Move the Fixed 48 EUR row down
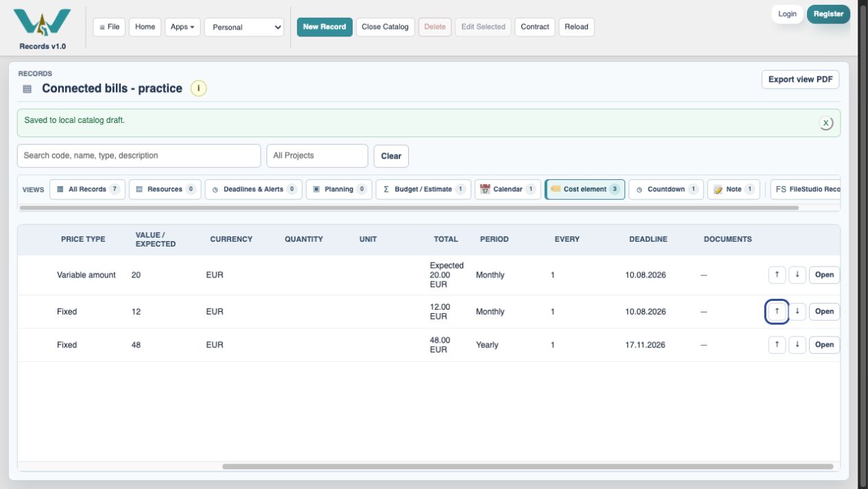Viewport: 868px width, 489px height. (x=797, y=345)
